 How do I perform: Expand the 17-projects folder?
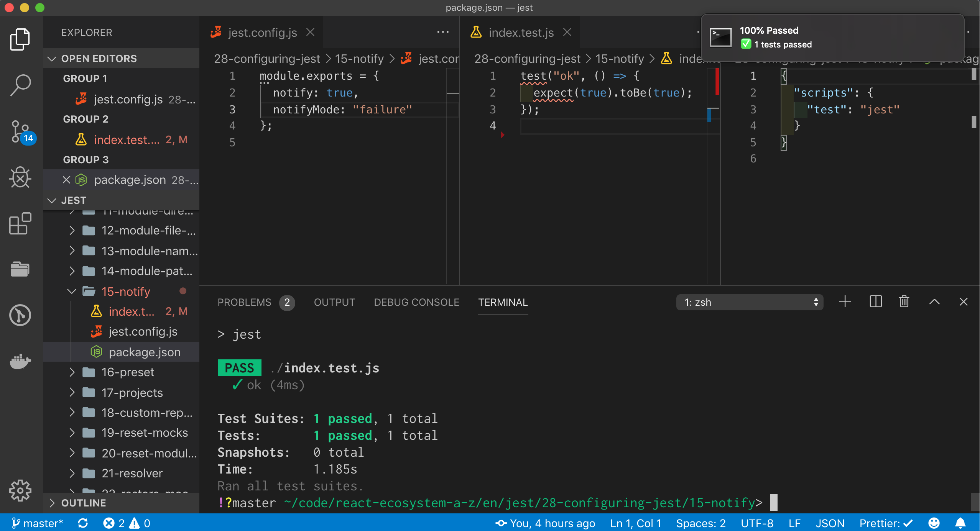[121, 393]
